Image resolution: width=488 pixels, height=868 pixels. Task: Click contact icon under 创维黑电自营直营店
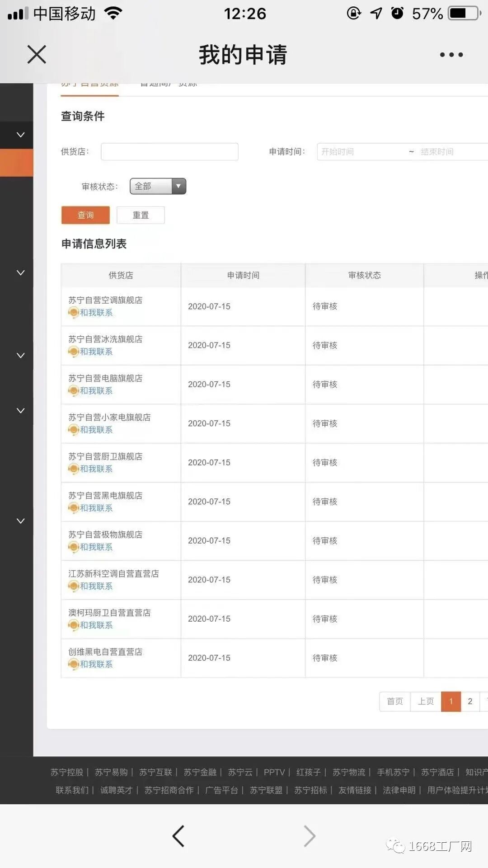pos(73,665)
